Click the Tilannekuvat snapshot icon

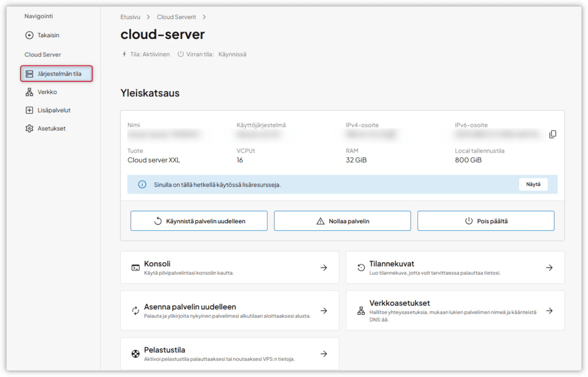point(361,267)
